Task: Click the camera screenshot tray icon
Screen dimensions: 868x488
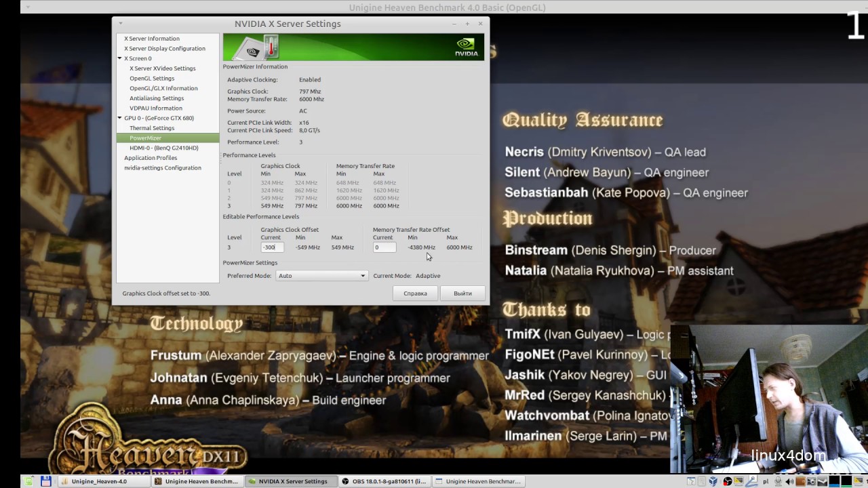Action: pyautogui.click(x=812, y=481)
